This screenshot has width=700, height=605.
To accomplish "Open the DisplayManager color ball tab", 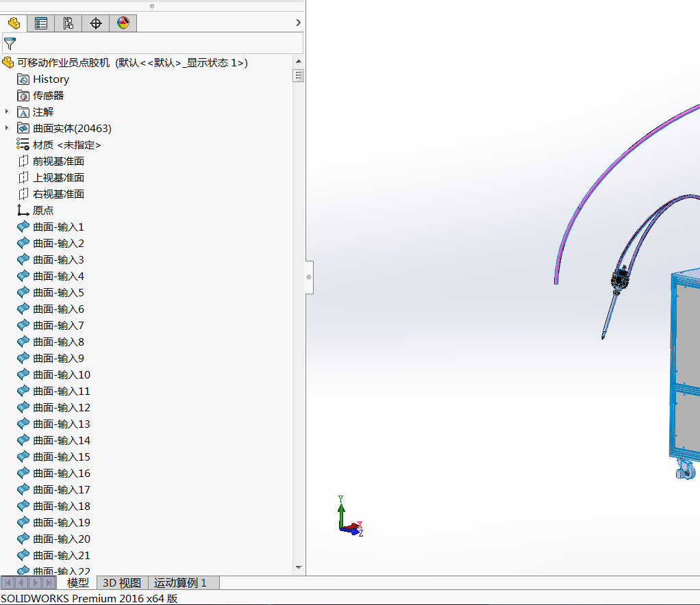I will [123, 23].
